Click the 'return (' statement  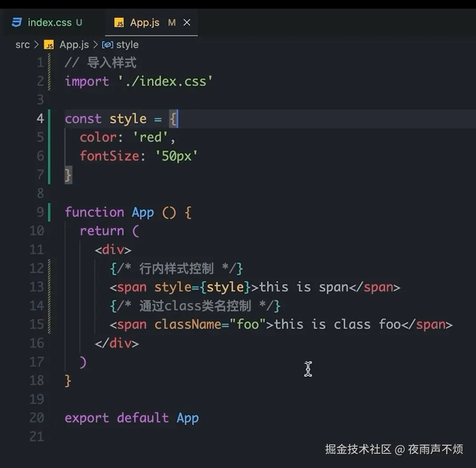pyautogui.click(x=109, y=231)
